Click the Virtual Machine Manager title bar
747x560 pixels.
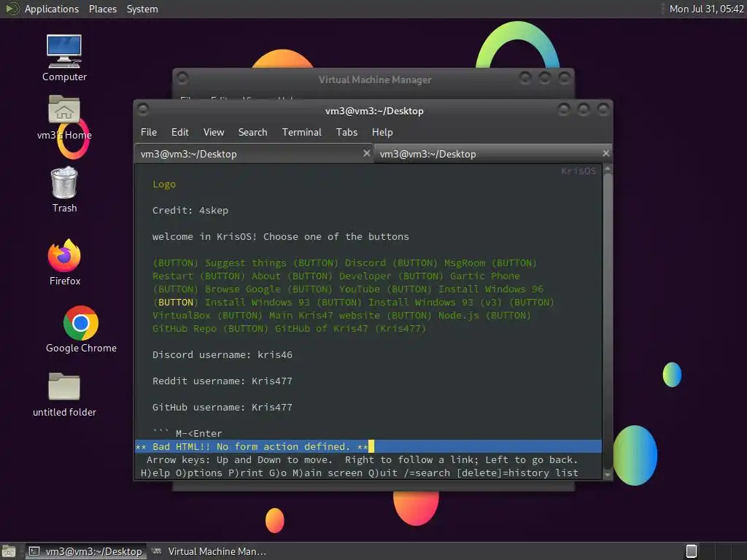point(375,79)
